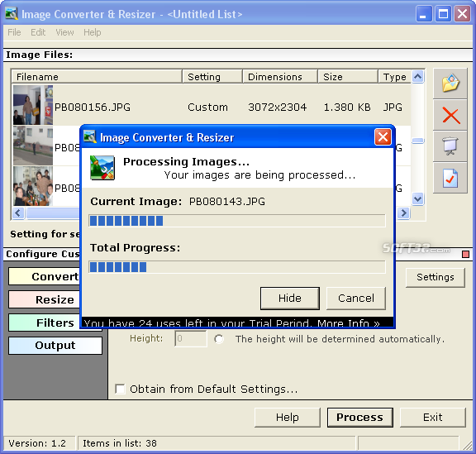Viewport: 476px width, 454px height.
Task: Open the View menu
Action: click(x=64, y=32)
